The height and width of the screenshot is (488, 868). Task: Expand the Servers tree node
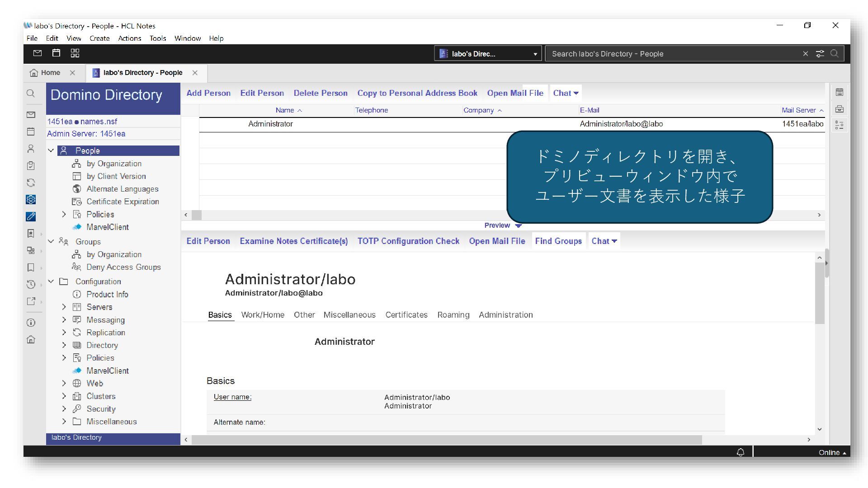[x=64, y=307]
